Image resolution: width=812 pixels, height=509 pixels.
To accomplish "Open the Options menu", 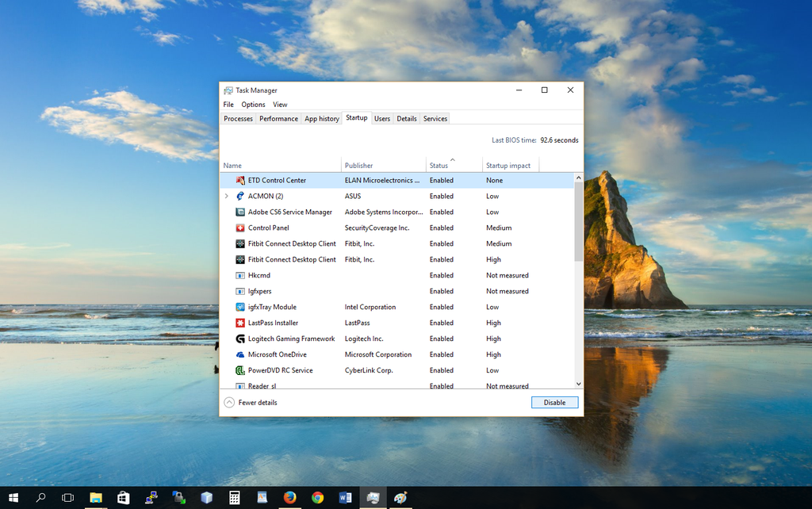I will click(x=253, y=105).
